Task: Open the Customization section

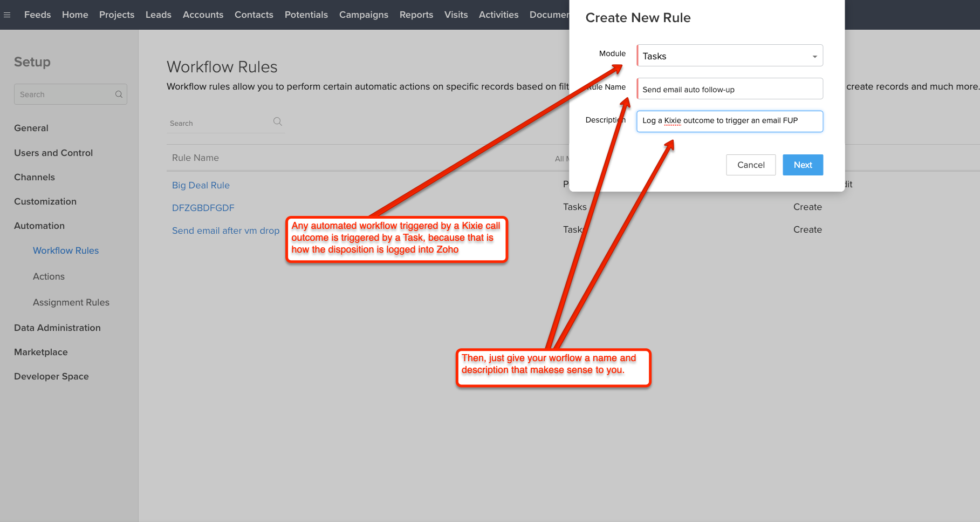Action: coord(45,201)
